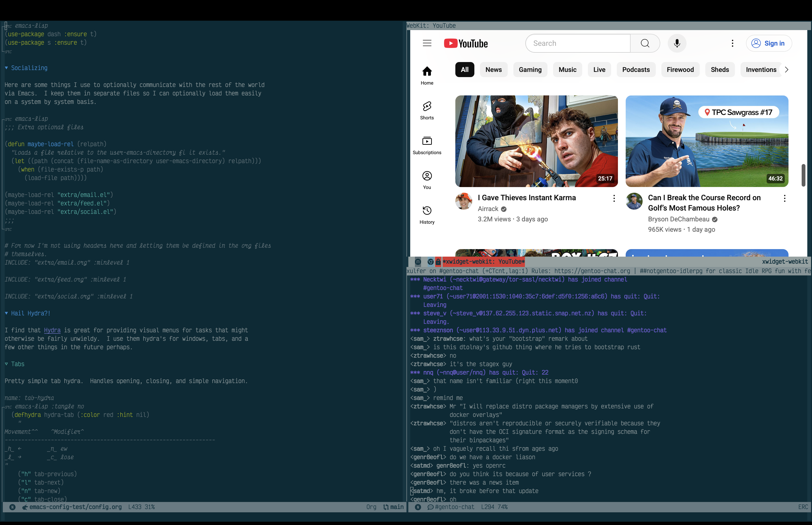The image size is (812, 525).
Task: Toggle the Firewood filter chip
Action: pyautogui.click(x=680, y=70)
